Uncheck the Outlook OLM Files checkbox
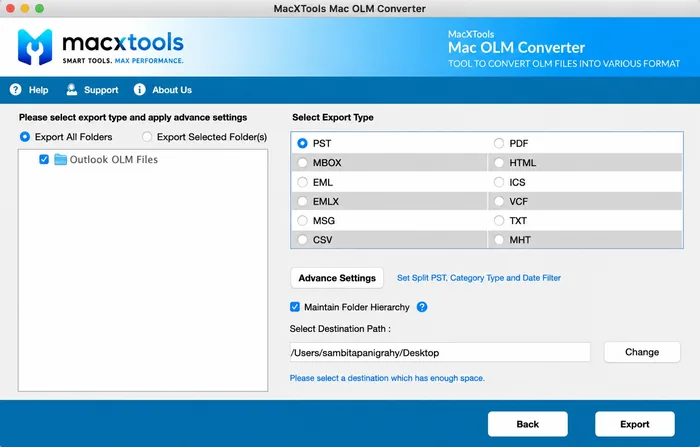700x447 pixels. (x=44, y=159)
